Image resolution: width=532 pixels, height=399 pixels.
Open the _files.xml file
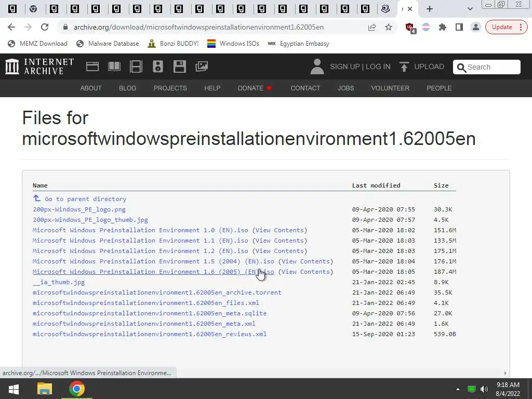146,303
